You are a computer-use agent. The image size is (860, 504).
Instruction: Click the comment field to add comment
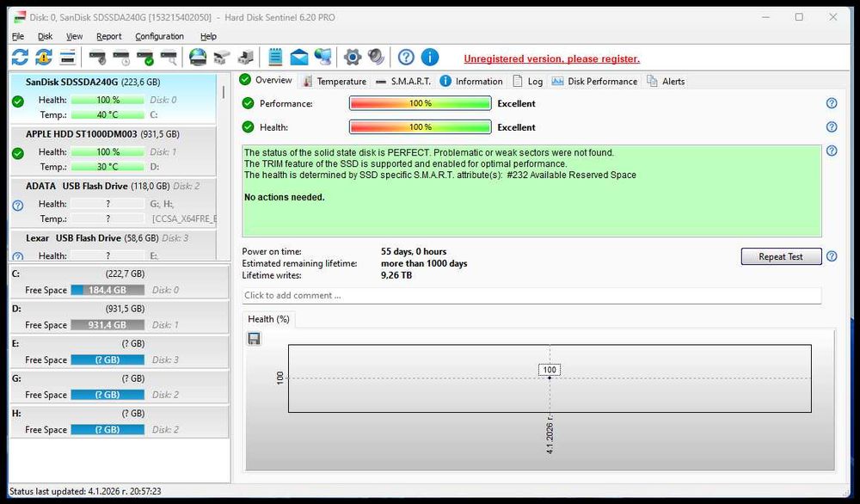[x=531, y=295]
